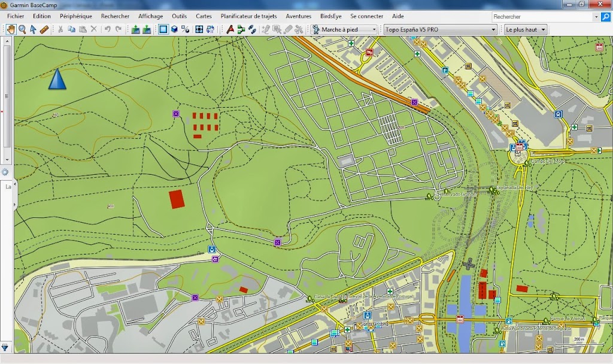
Task: Open the Marche à pied activity dropdown
Action: (344, 29)
